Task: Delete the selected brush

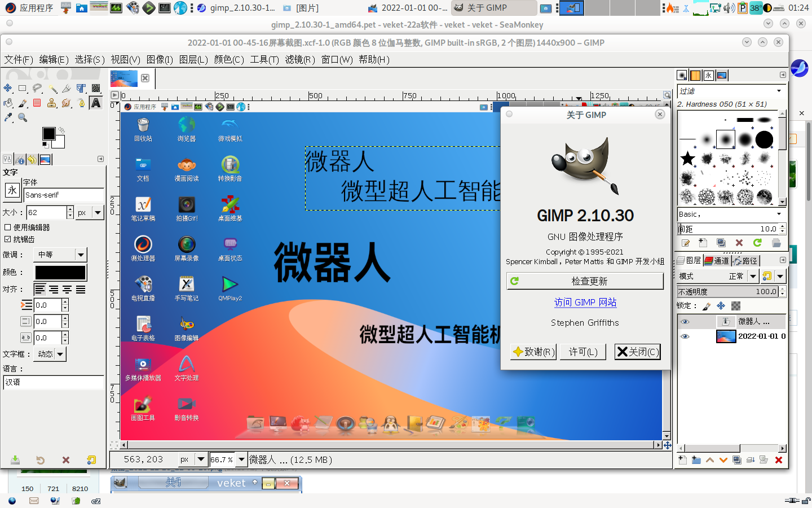Action: click(739, 243)
